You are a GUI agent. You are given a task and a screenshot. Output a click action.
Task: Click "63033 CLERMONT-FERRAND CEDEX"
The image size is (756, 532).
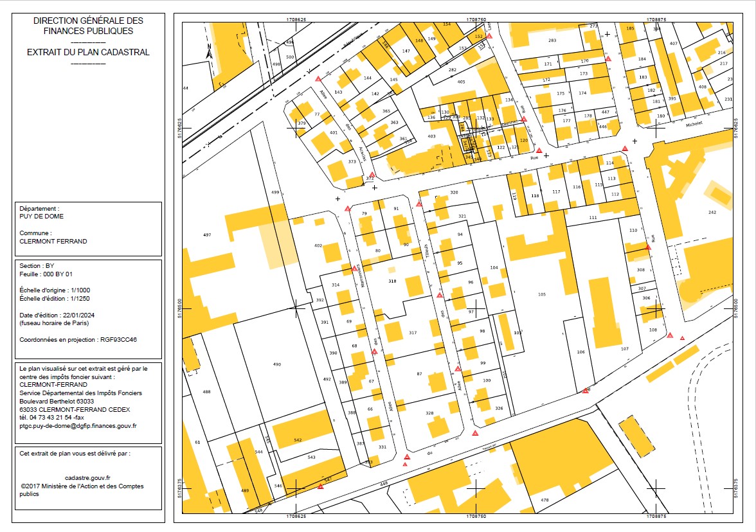tap(75, 410)
